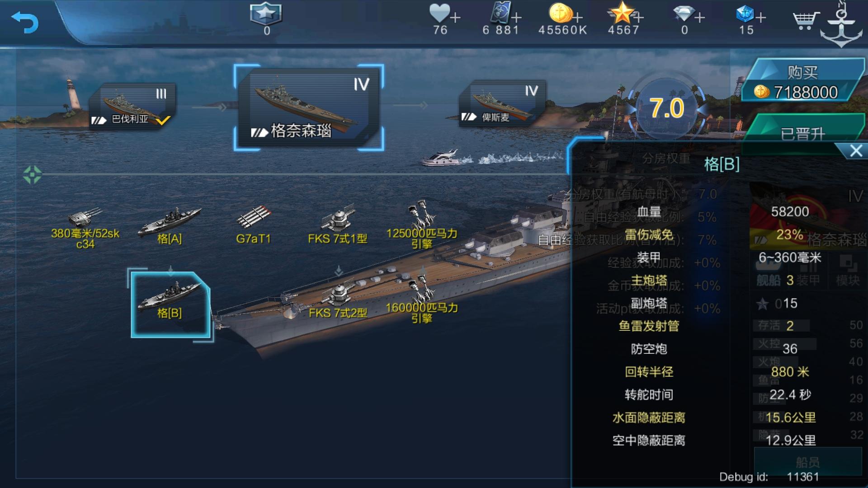Image resolution: width=868 pixels, height=488 pixels.
Task: Select the FKS 7式2型 fire control upgrade
Action: (338, 300)
